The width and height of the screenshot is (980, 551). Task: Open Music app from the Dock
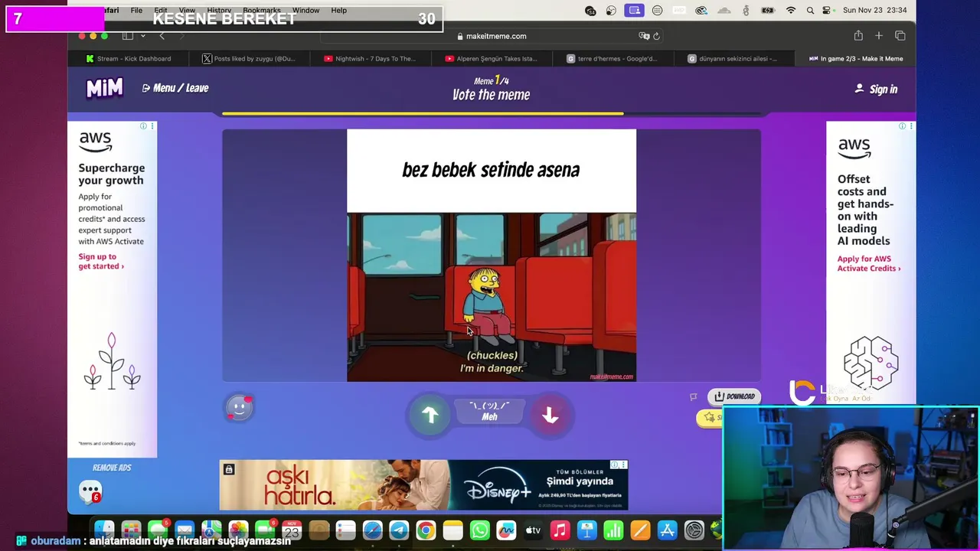[560, 530]
